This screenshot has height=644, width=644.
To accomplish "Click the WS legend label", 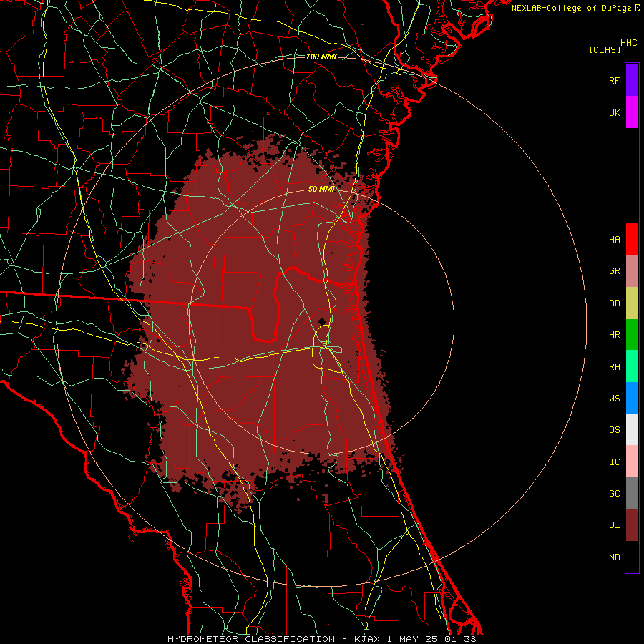I will click(614, 399).
